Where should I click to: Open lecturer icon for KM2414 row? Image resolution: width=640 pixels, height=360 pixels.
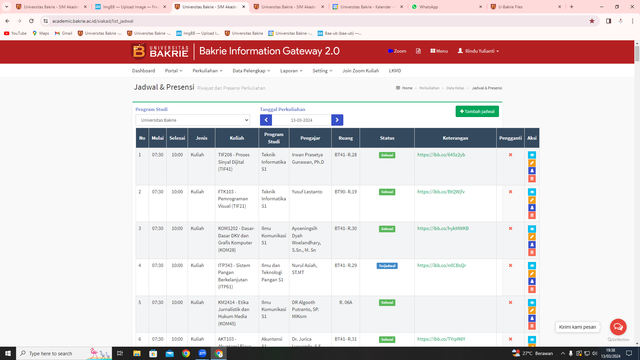531,318
